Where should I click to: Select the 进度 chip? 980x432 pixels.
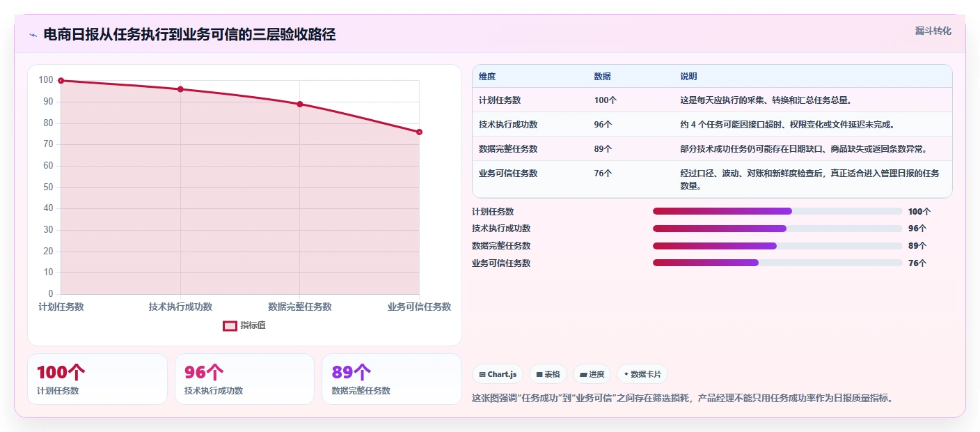tap(592, 374)
